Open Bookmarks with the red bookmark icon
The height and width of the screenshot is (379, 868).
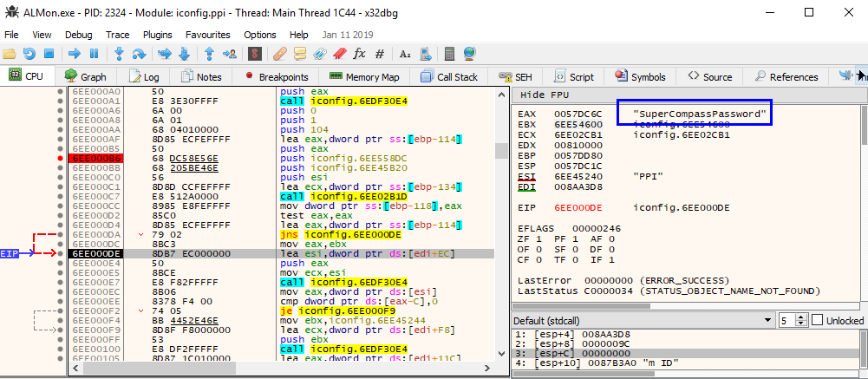pyautogui.click(x=339, y=54)
